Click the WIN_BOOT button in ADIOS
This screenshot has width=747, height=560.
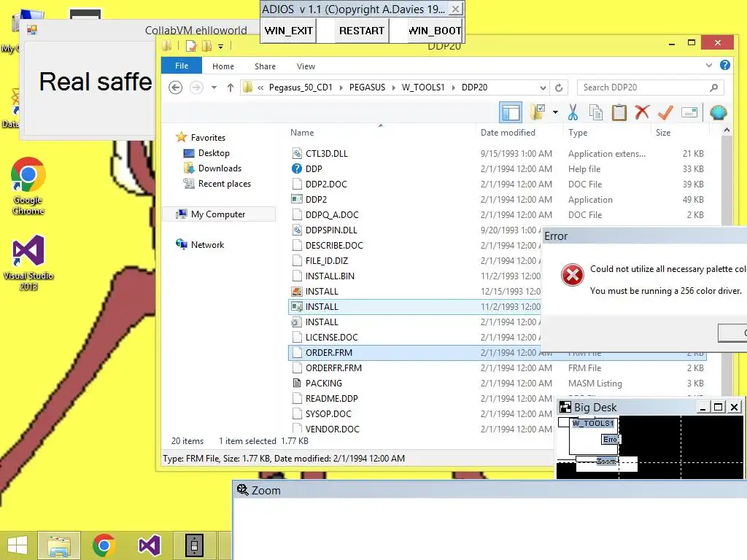point(435,31)
